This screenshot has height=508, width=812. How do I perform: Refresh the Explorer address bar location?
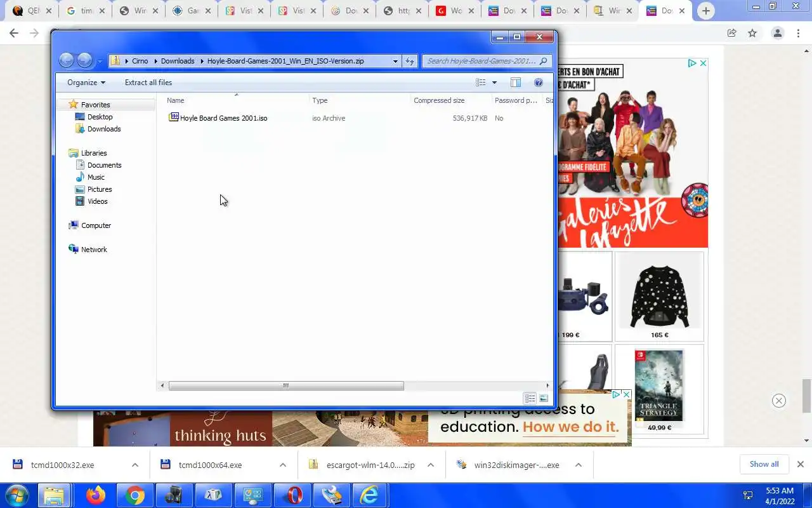click(x=410, y=61)
